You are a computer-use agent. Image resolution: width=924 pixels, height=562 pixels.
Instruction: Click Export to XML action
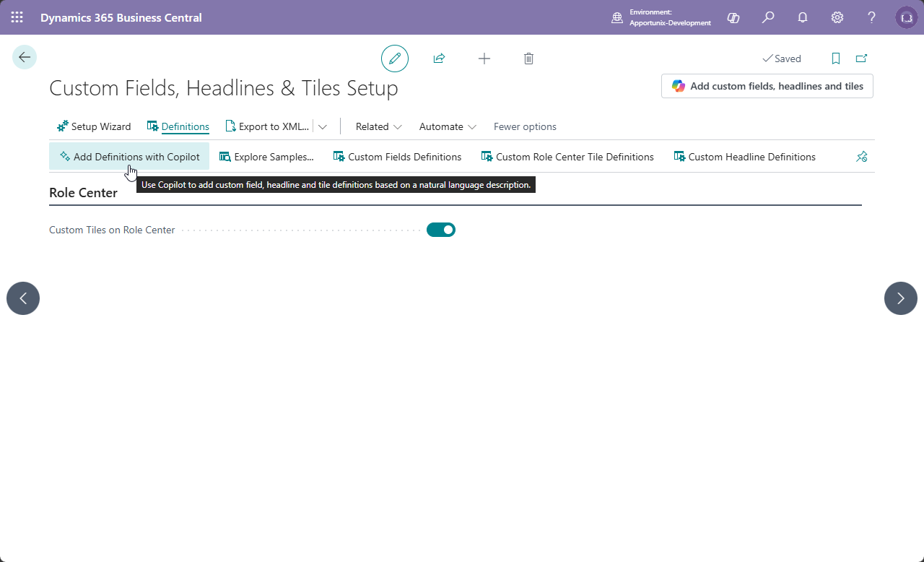tap(267, 126)
